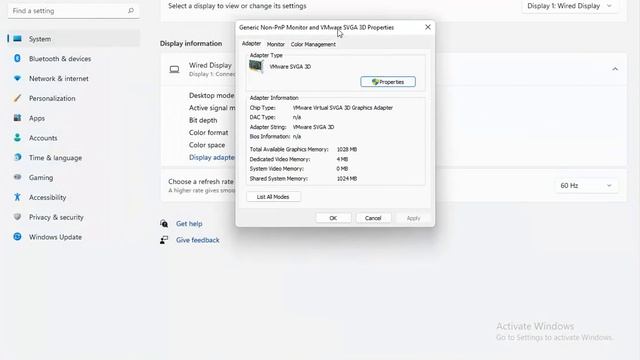The image size is (640, 360).
Task: Open the Get help link
Action: (x=189, y=224)
